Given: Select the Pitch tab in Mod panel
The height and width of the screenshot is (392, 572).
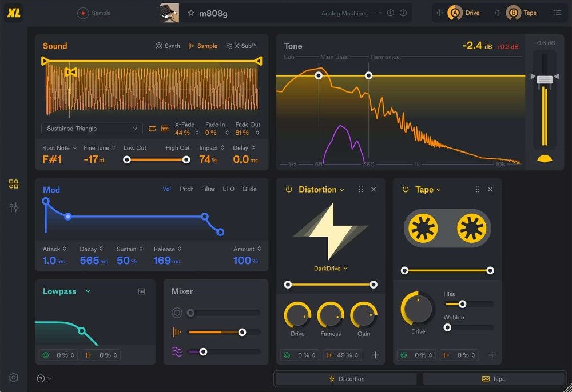Looking at the screenshot, I should coord(186,189).
